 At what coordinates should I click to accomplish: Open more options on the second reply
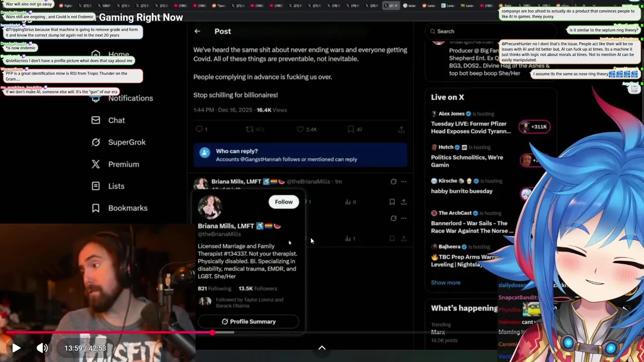coord(404,218)
